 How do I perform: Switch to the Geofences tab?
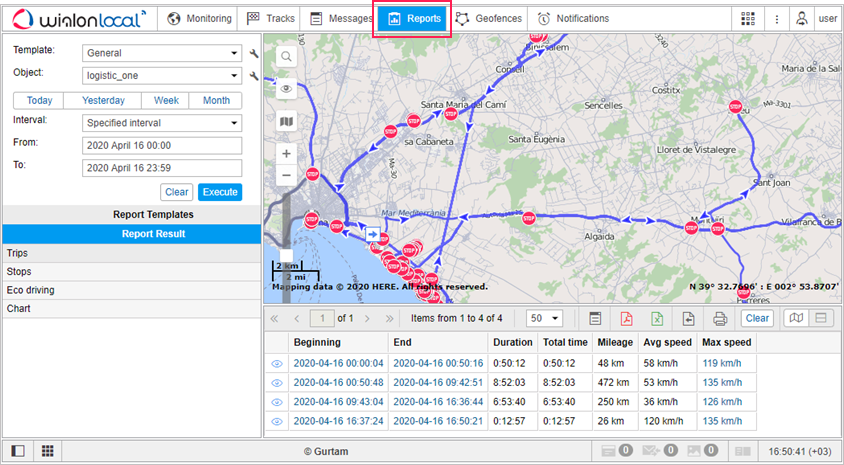pos(489,18)
